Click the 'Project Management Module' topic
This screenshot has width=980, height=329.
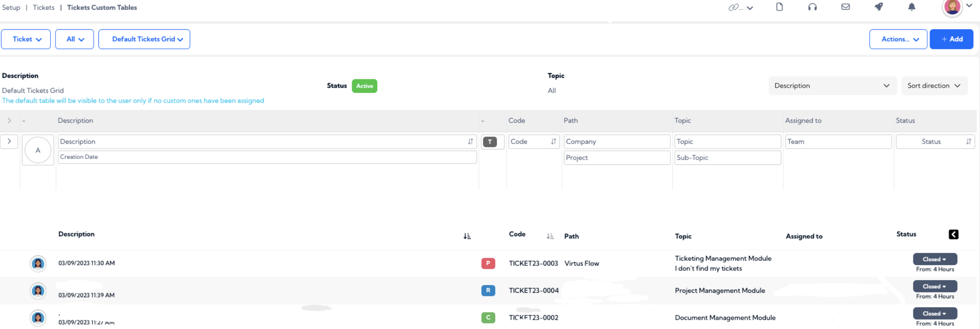tap(720, 290)
